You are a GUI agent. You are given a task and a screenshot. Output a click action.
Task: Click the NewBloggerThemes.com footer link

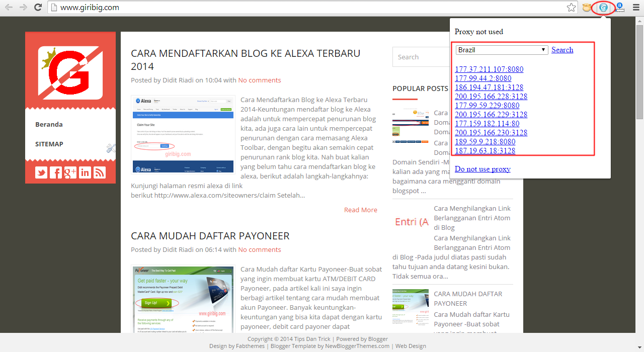coord(357,346)
